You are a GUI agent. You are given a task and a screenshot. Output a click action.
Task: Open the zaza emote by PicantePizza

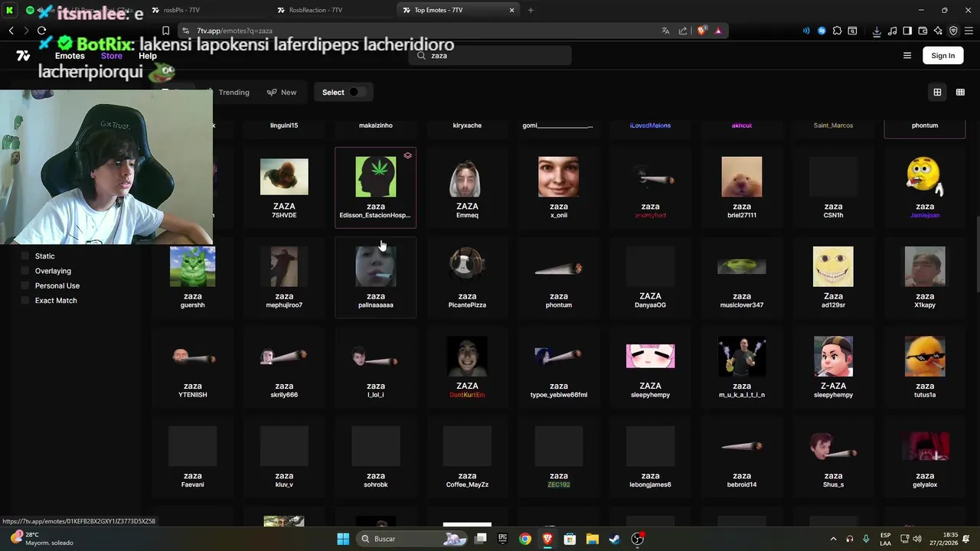pos(467,277)
